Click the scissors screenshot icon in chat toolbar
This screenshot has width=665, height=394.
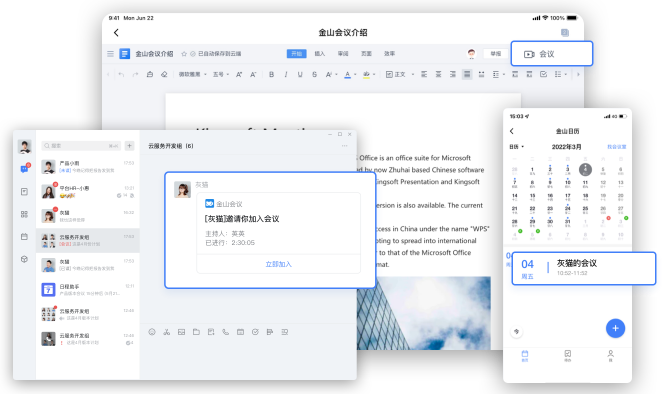tap(167, 332)
